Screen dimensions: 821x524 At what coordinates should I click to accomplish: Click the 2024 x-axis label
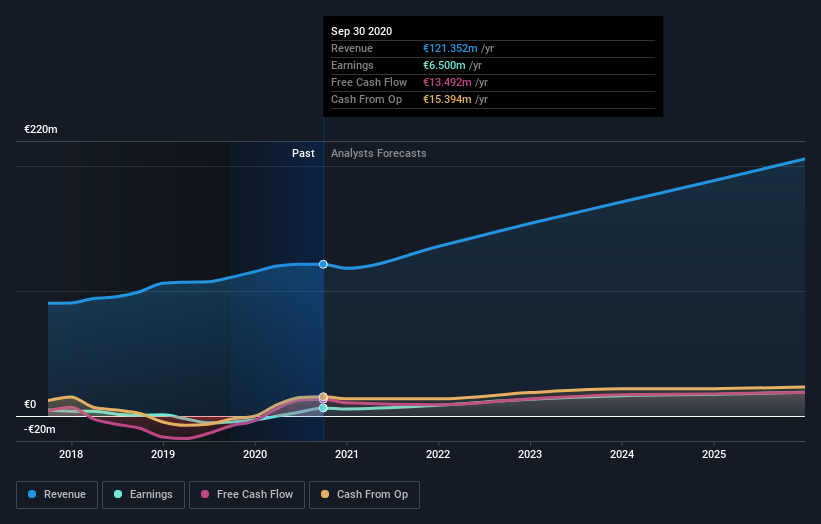click(622, 454)
